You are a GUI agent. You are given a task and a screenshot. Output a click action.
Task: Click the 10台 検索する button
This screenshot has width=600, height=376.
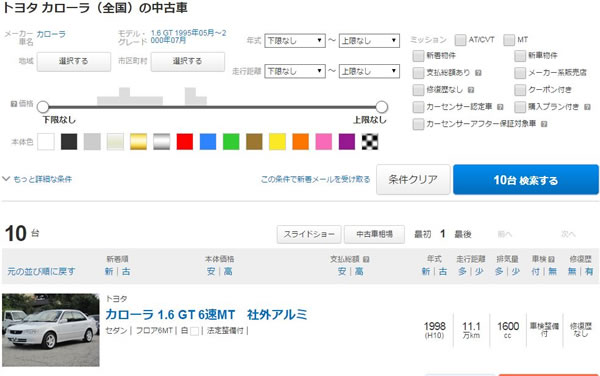[x=526, y=180]
